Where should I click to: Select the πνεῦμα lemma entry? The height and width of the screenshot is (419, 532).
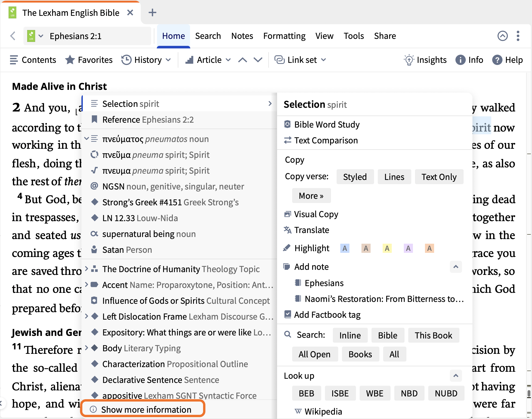(179, 155)
